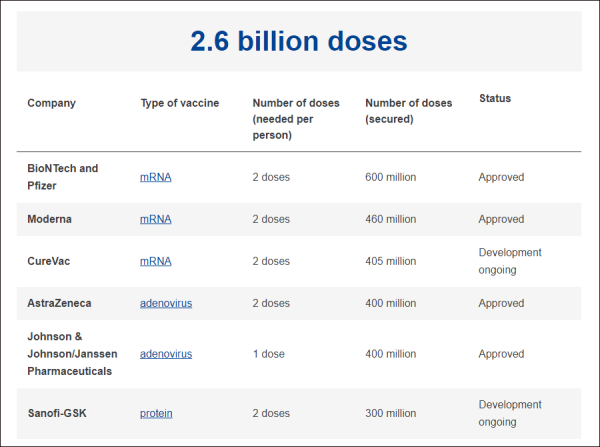Screen dimensions: 600x447
Task: Select the 'Type of vaccine' column header
Action: pos(180,103)
